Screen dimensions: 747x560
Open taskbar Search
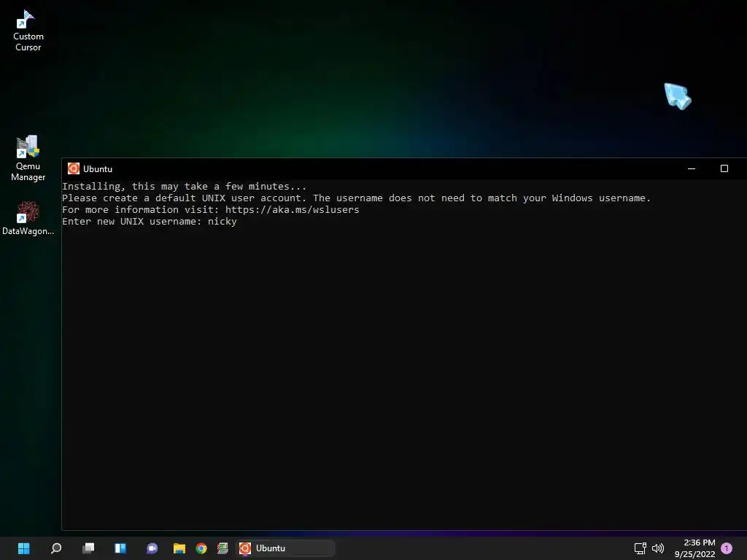[56, 548]
